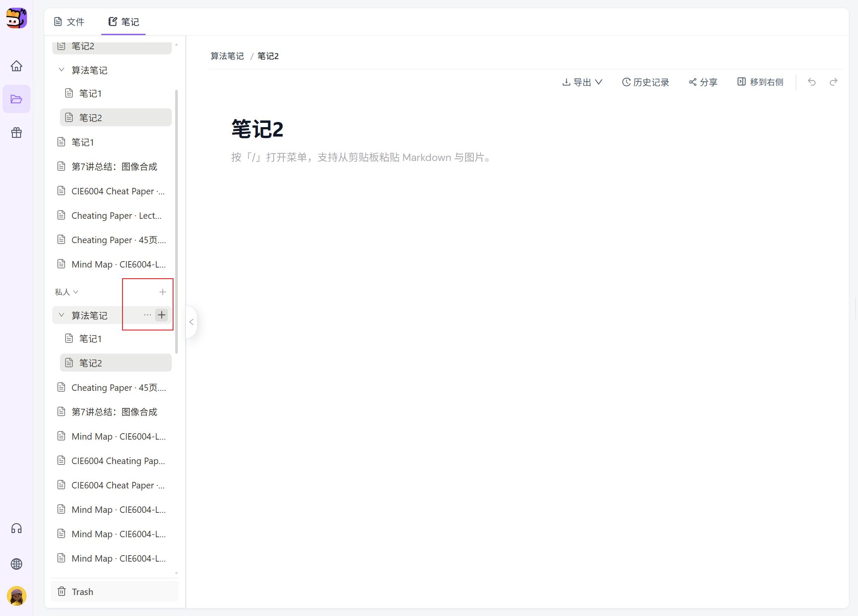Open the more options of 算法笔记
This screenshot has width=858, height=616.
pos(147,315)
